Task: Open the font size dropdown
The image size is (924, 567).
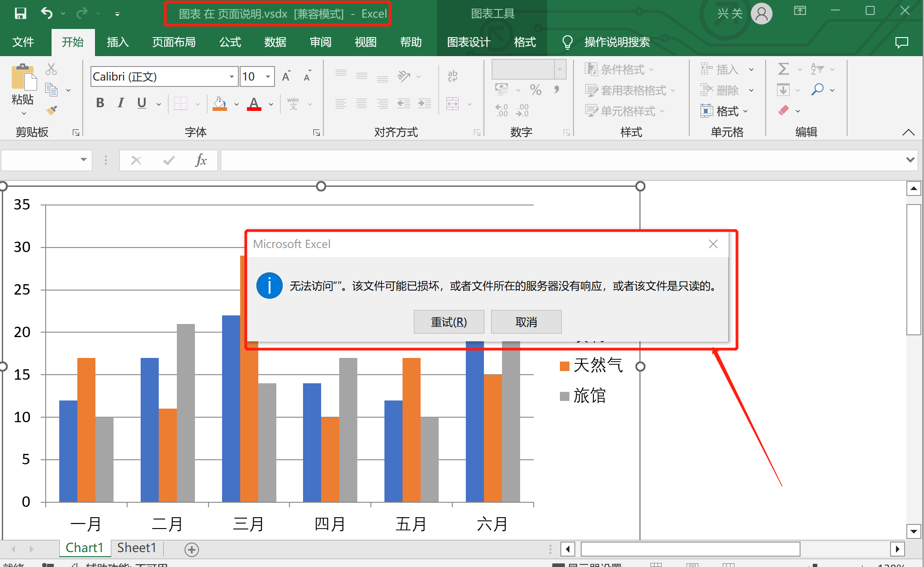Action: pos(268,76)
